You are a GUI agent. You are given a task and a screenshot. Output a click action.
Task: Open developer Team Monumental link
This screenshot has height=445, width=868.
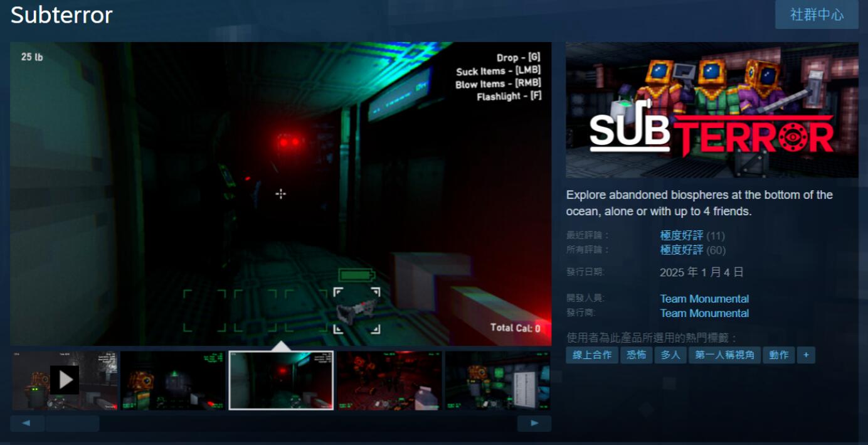[704, 299]
